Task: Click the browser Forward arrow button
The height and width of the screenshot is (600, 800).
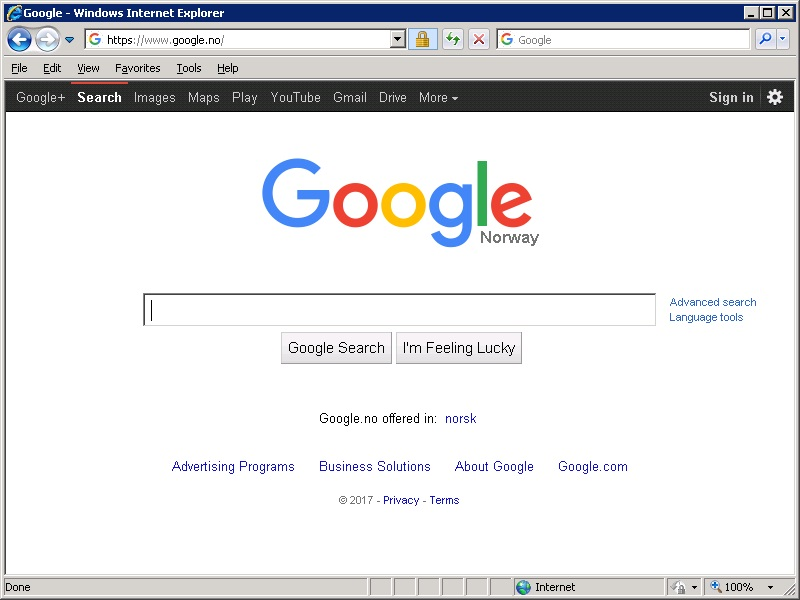Action: pyautogui.click(x=47, y=39)
